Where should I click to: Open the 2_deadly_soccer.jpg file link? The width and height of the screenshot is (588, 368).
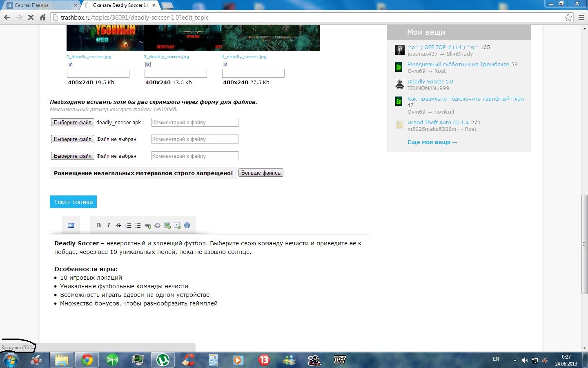click(89, 57)
